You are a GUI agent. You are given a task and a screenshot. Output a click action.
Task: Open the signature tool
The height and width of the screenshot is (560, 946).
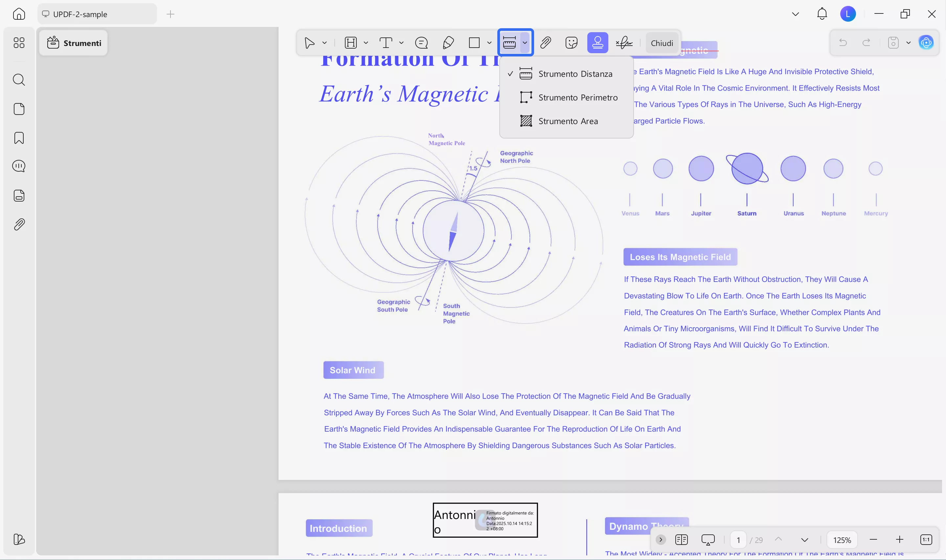624,43
